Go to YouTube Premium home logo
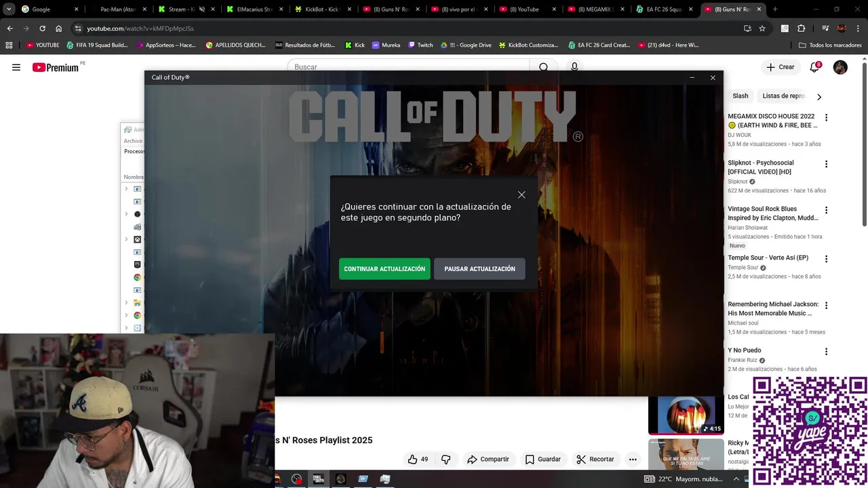The width and height of the screenshot is (868, 488). pyautogui.click(x=56, y=67)
